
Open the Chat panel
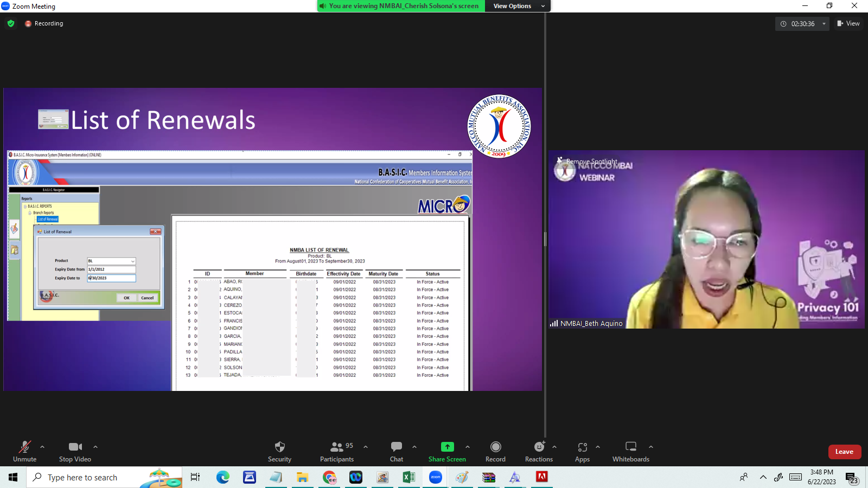pyautogui.click(x=397, y=451)
